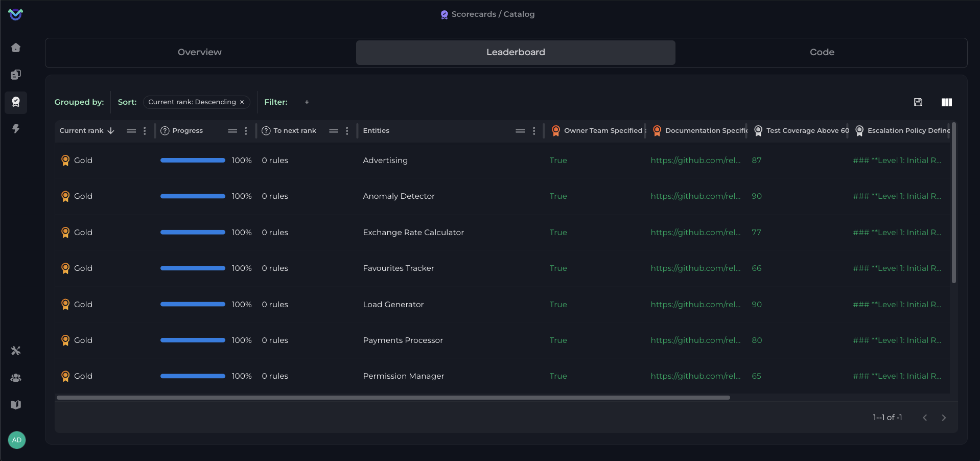
Task: Open the Teams people icon in sidebar
Action: click(x=16, y=378)
